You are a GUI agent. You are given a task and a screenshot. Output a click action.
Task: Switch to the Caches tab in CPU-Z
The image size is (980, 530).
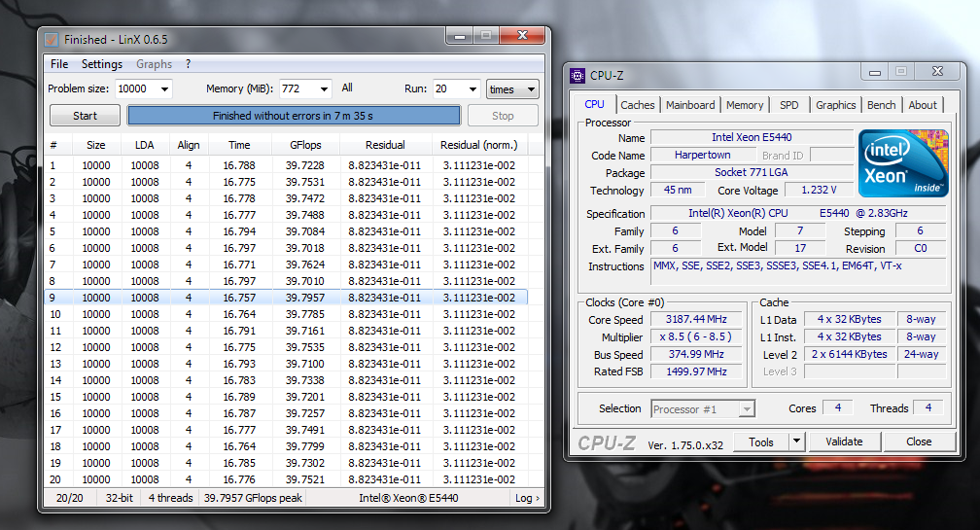coord(638,105)
